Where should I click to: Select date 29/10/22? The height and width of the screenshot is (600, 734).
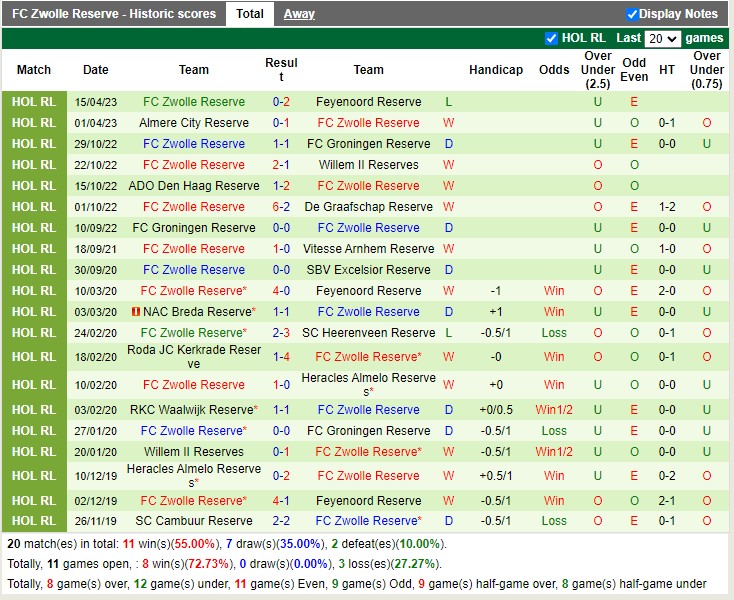pos(95,144)
